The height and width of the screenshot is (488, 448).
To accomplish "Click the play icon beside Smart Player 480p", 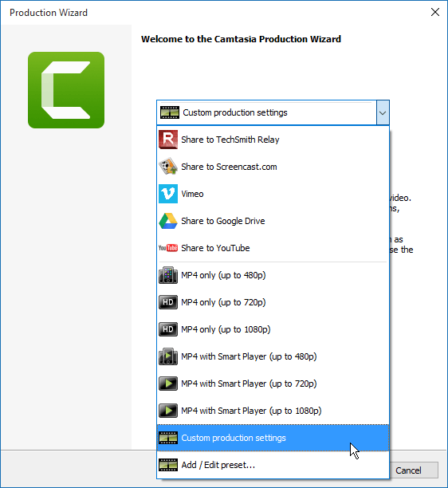I will (168, 356).
